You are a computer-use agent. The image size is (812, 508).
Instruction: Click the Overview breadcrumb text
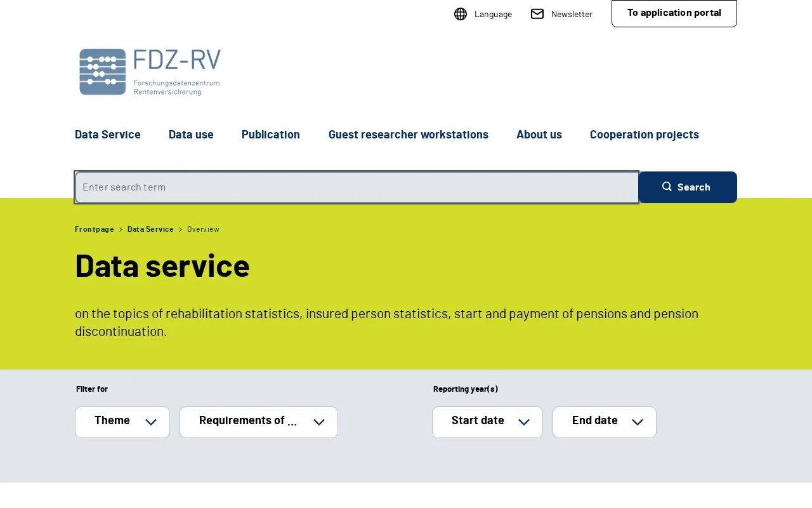click(x=203, y=229)
